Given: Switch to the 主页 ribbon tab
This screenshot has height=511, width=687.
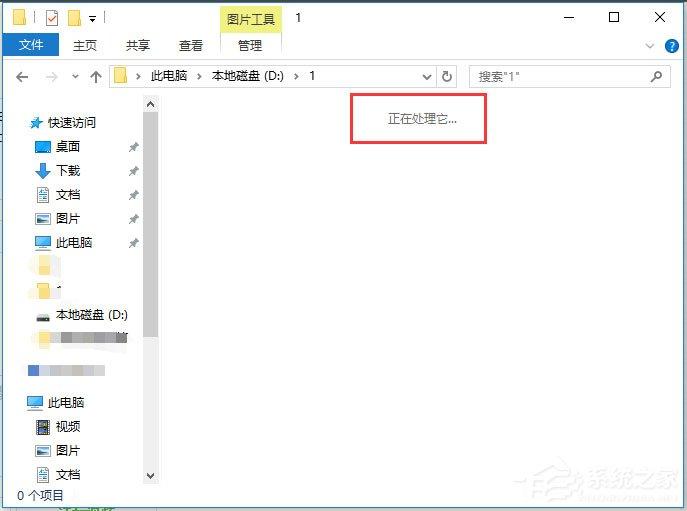Looking at the screenshot, I should click(x=85, y=46).
